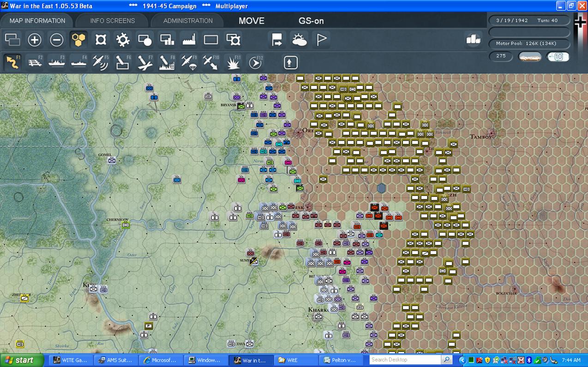Image resolution: width=588 pixels, height=367 pixels.
Task: Click the bar chart statistics icon
Action: [473, 40]
